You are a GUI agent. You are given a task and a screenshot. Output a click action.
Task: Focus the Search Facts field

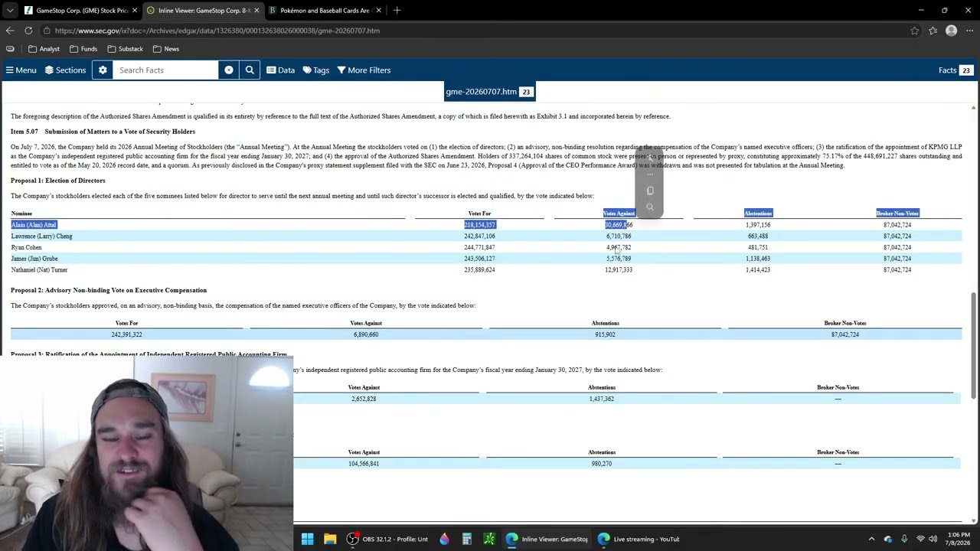coord(165,70)
